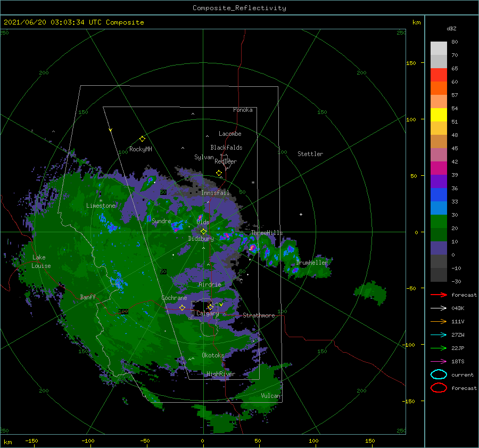The image size is (479, 448).
Task: Pick the bright yellow swatch in dBZ scale
Action: point(439,115)
